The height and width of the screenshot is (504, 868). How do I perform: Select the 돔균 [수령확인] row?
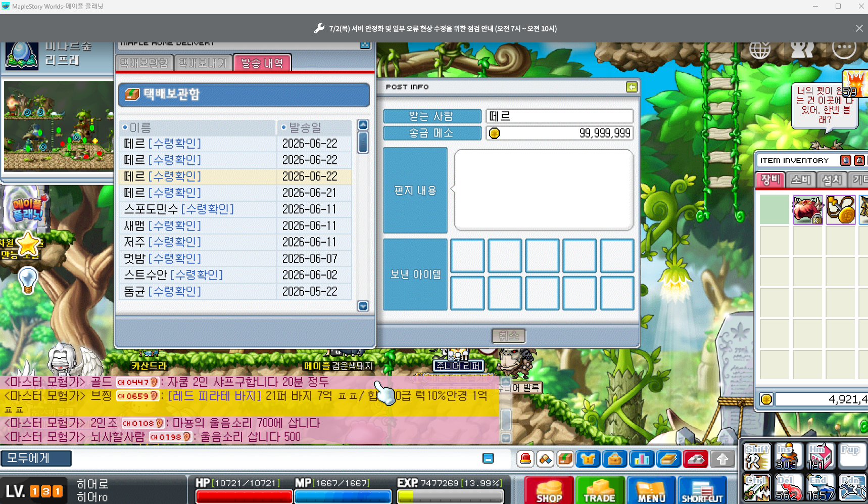point(235,291)
